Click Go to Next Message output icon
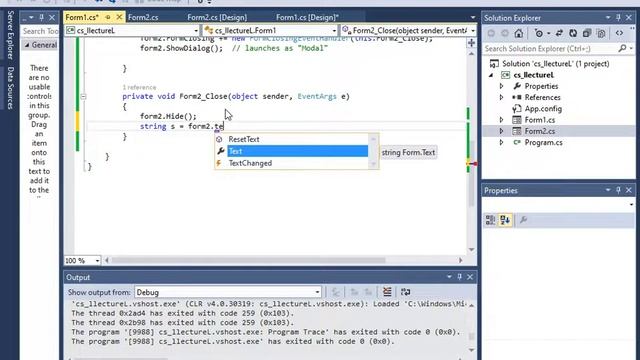This screenshot has width=640, height=360. [x=368, y=292]
